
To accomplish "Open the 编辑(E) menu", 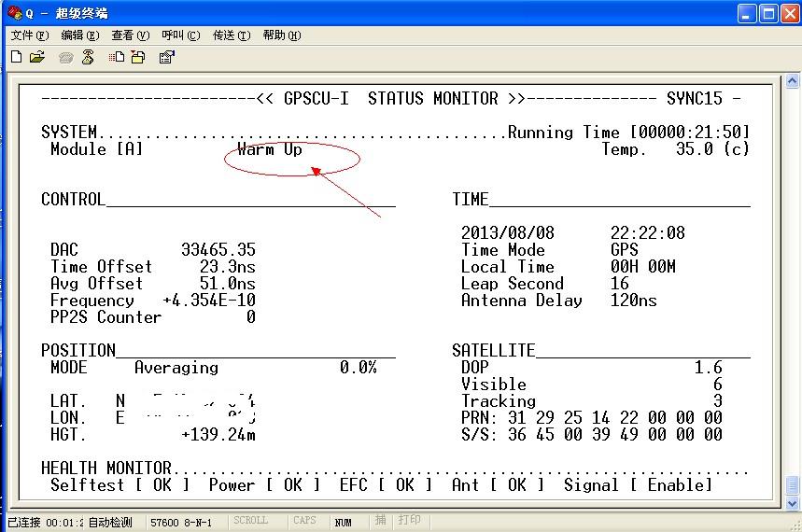I will [79, 35].
